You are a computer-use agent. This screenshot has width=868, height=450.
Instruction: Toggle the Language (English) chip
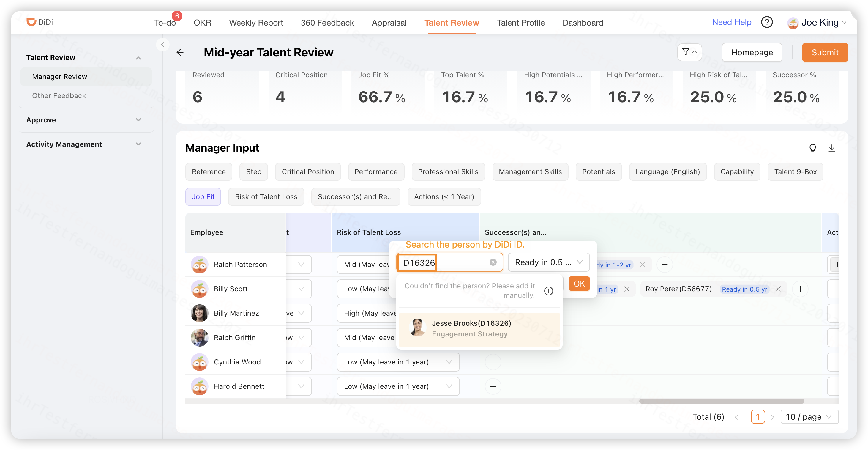[x=667, y=171]
